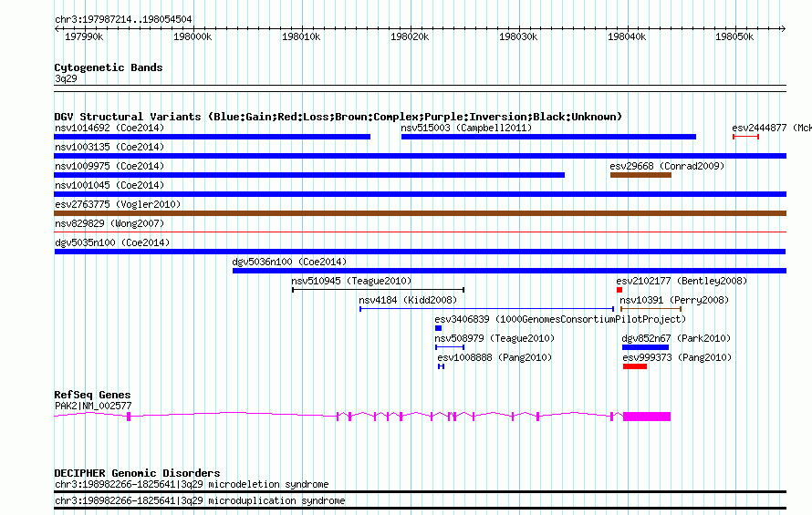Select the nsv515003 (Campbell2011) variant bar

548,137
